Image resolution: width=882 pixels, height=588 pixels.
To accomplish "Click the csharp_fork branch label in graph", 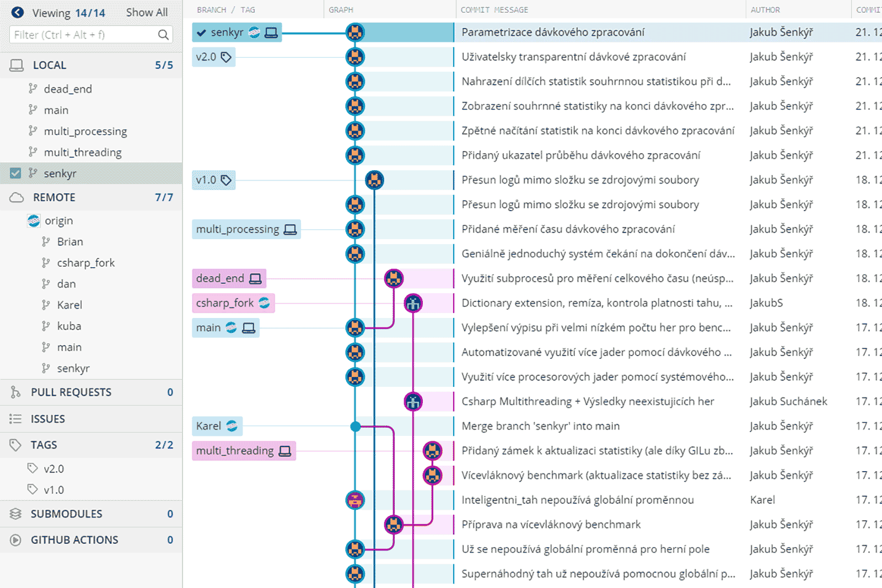I will tap(233, 303).
